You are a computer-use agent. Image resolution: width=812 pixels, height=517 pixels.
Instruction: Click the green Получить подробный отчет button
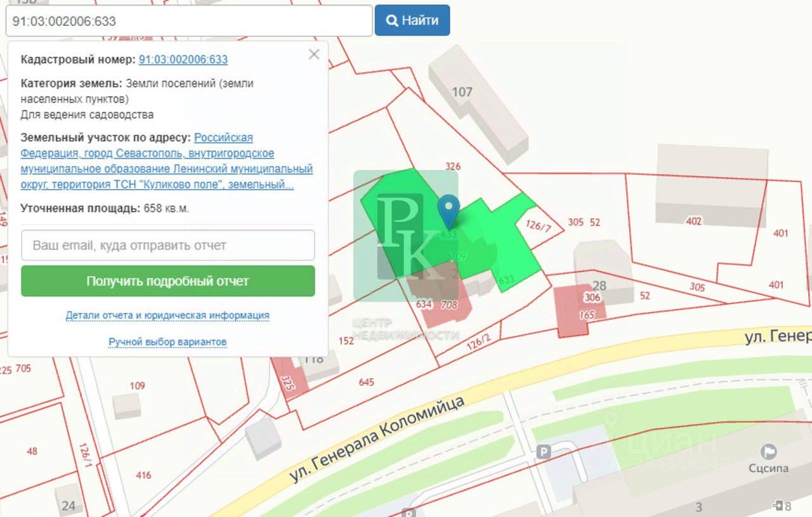point(168,281)
